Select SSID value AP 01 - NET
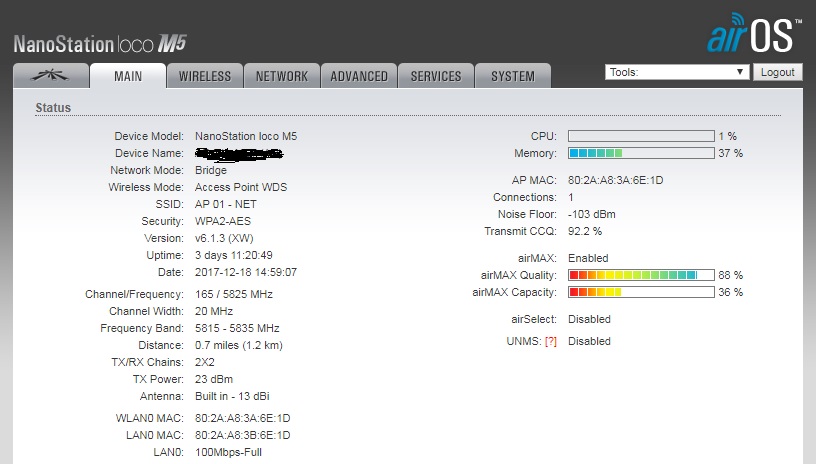The image size is (816, 464). coord(226,204)
